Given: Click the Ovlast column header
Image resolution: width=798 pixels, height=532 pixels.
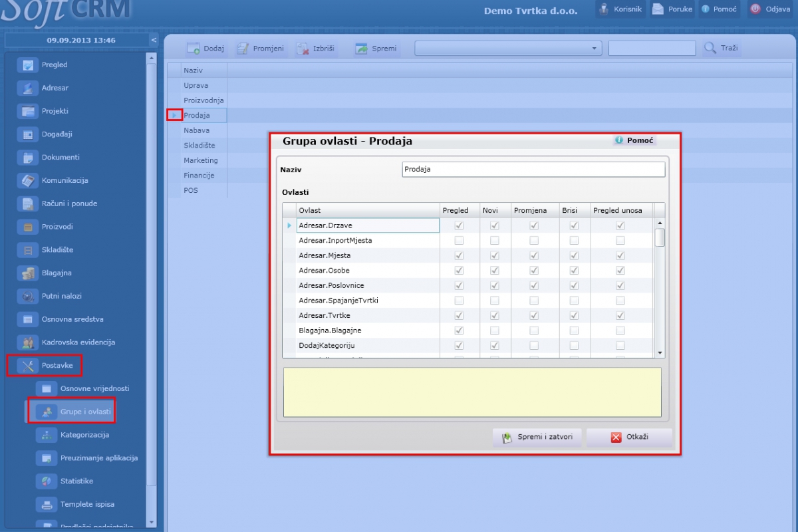Looking at the screenshot, I should (x=368, y=211).
